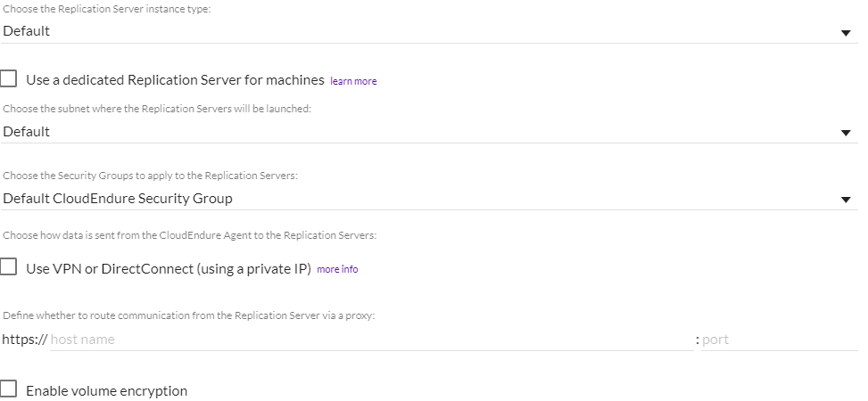Screen dimensions: 868x401
Task: Click the 'Enable volume encryption' label text
Action: coord(106,390)
